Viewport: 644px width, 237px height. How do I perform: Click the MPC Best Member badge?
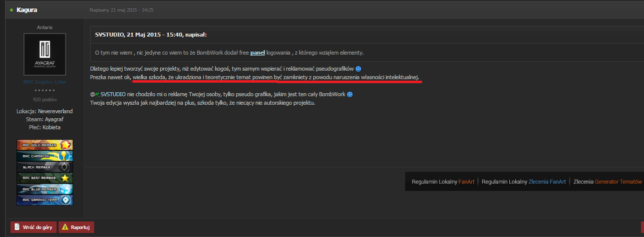(45, 178)
